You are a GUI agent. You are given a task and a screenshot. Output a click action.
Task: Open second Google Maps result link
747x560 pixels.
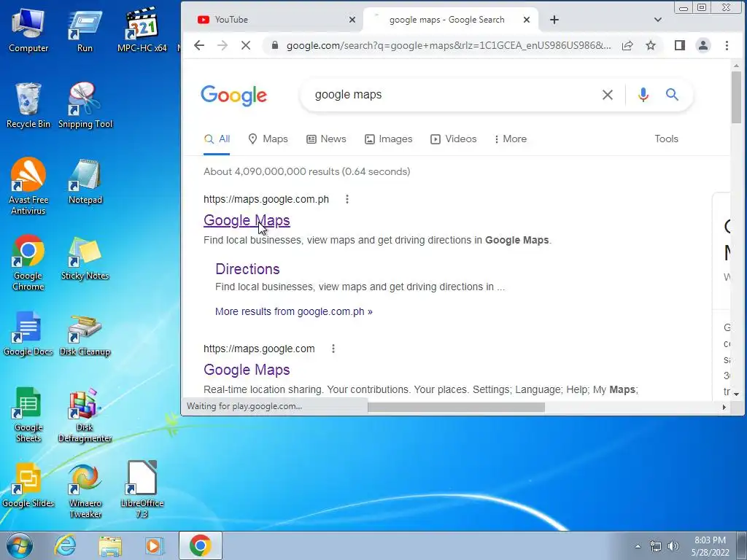247,370
